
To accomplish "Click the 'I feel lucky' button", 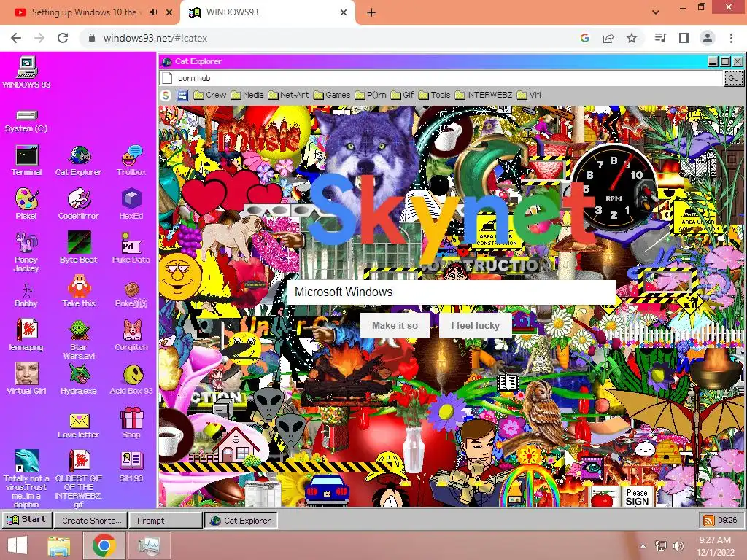I will (x=476, y=326).
